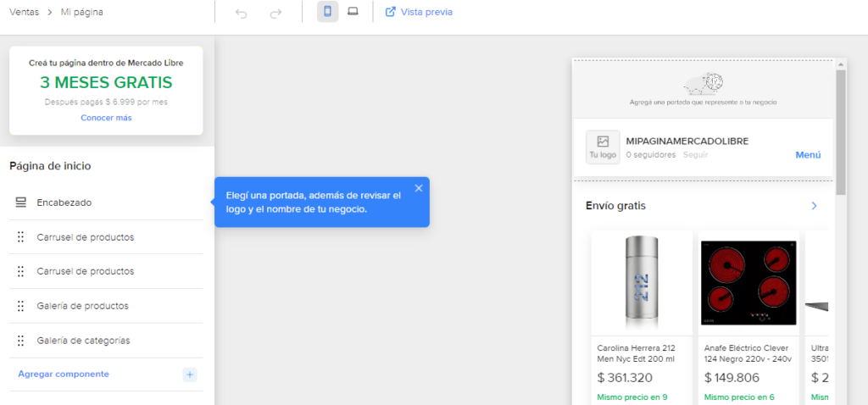The image size is (868, 405).
Task: Click 0 seguidores text
Action: tap(651, 155)
